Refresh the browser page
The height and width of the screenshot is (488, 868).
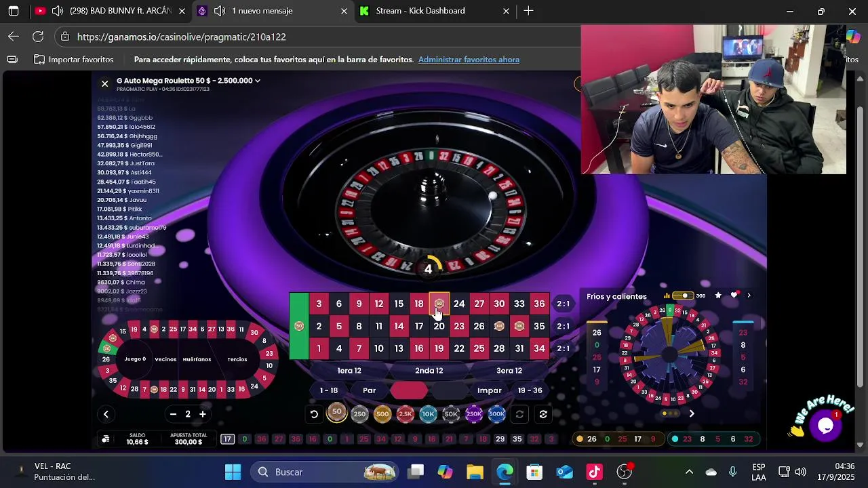pyautogui.click(x=38, y=37)
